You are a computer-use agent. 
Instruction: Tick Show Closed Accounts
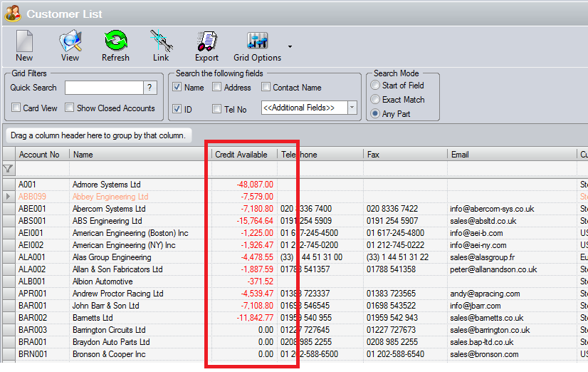click(70, 108)
